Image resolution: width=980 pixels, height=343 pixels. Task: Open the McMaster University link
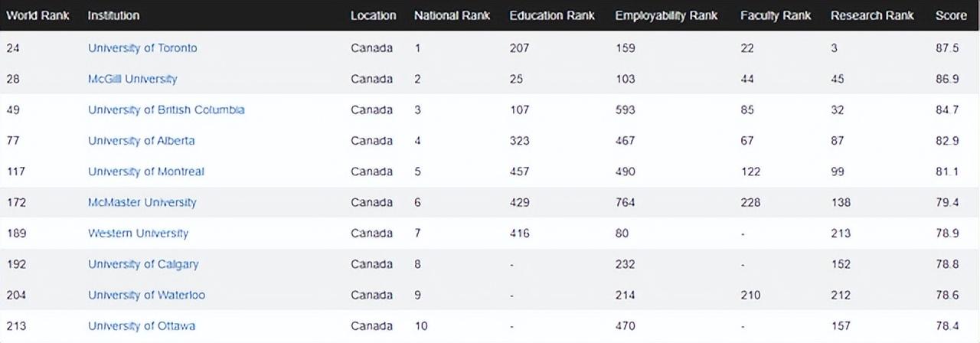point(142,202)
